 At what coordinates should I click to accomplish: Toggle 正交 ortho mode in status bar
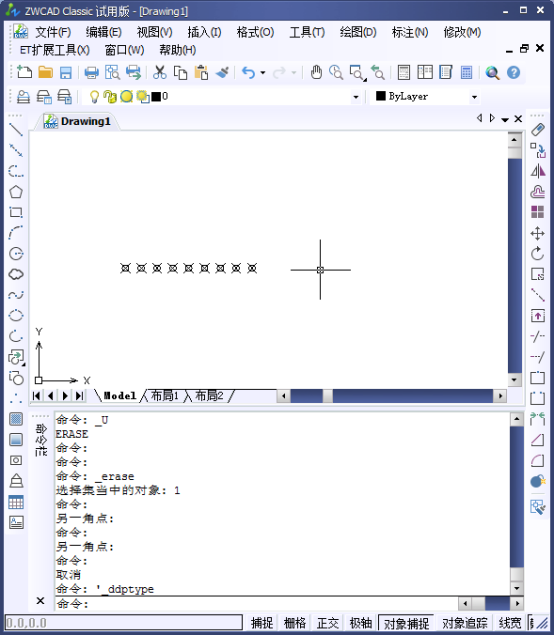pyautogui.click(x=328, y=623)
